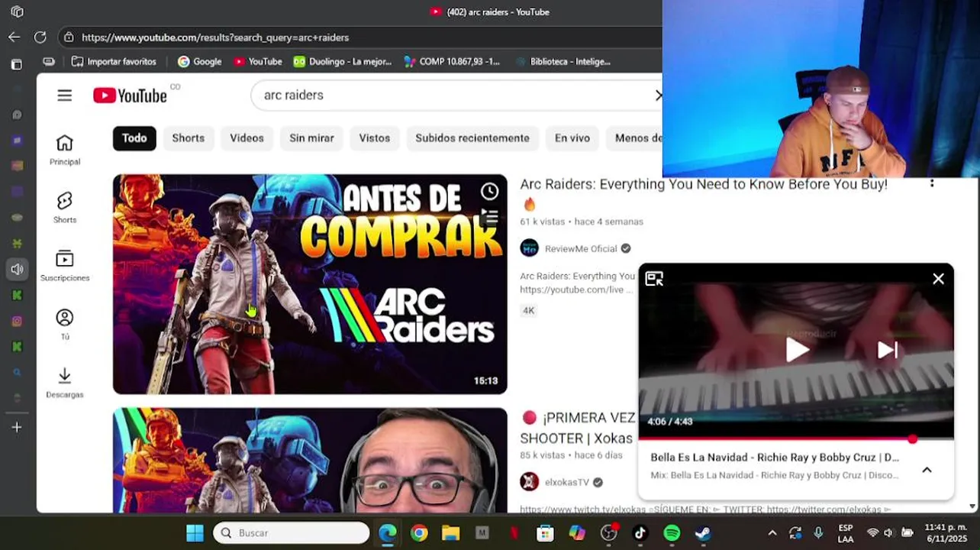Viewport: 980px width, 550px height.
Task: Open the YouTube bookmark
Action: (x=258, y=61)
